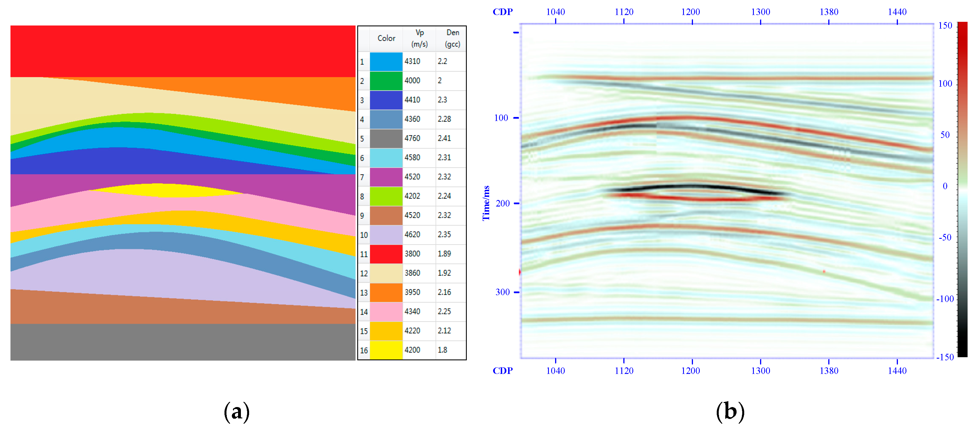Pick the magenta swatch in row 7
Image resolution: width=980 pixels, height=430 pixels.
click(386, 177)
